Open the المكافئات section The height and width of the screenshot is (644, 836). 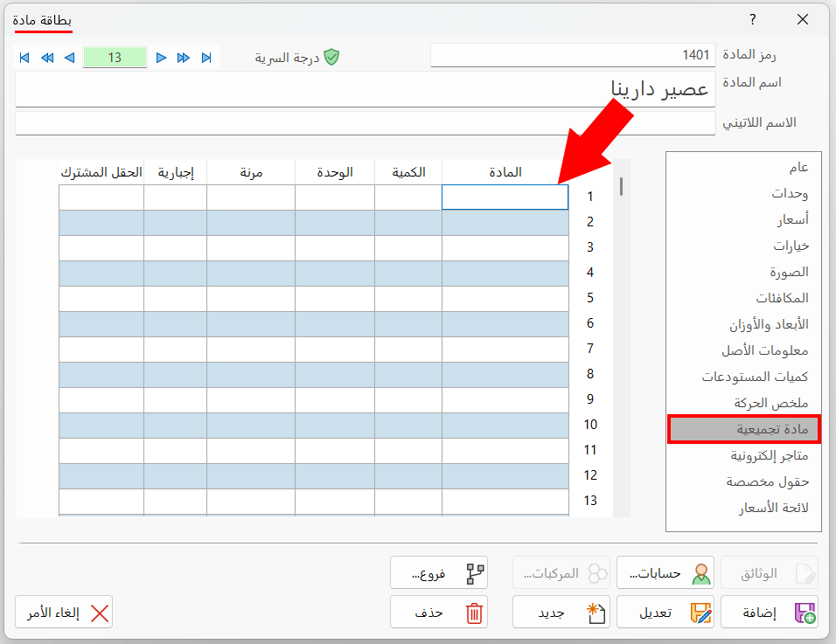744,298
